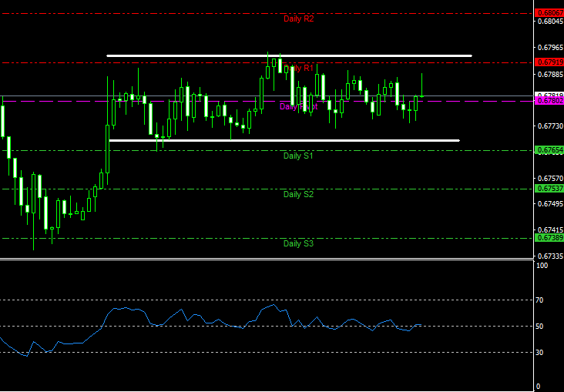Click the Daily S2 label
The height and width of the screenshot is (392, 564).
click(298, 194)
